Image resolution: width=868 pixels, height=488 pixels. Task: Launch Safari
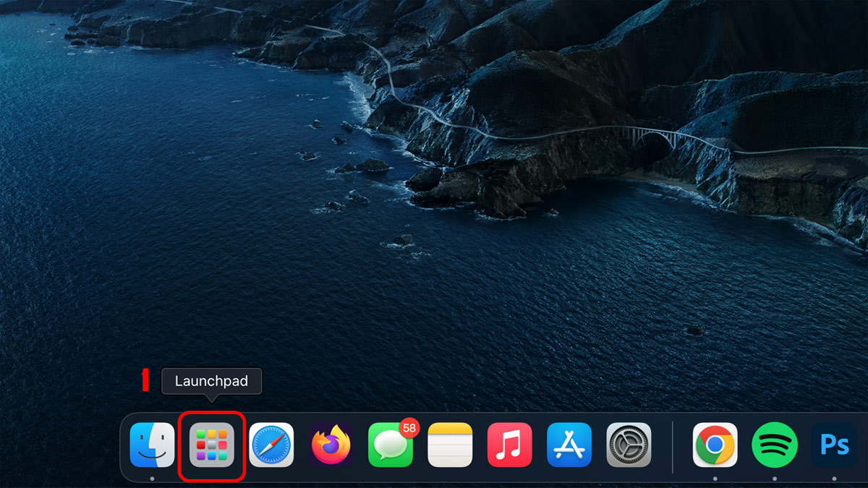[x=271, y=445]
